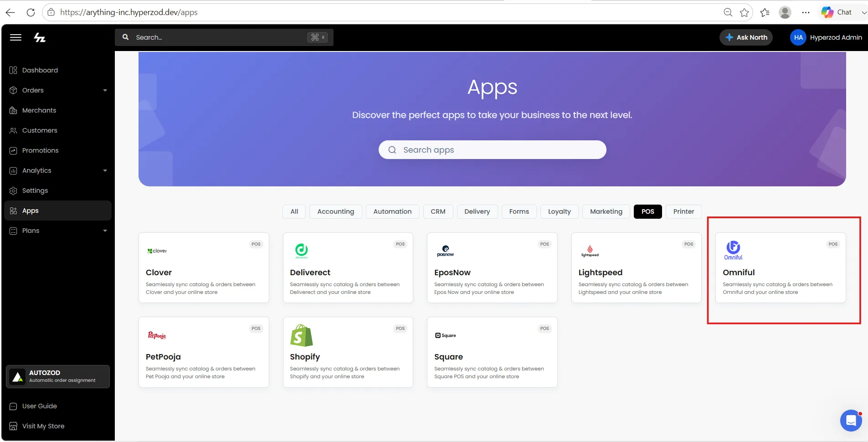Click the Search apps input field
This screenshot has height=442, width=868.
(x=492, y=150)
